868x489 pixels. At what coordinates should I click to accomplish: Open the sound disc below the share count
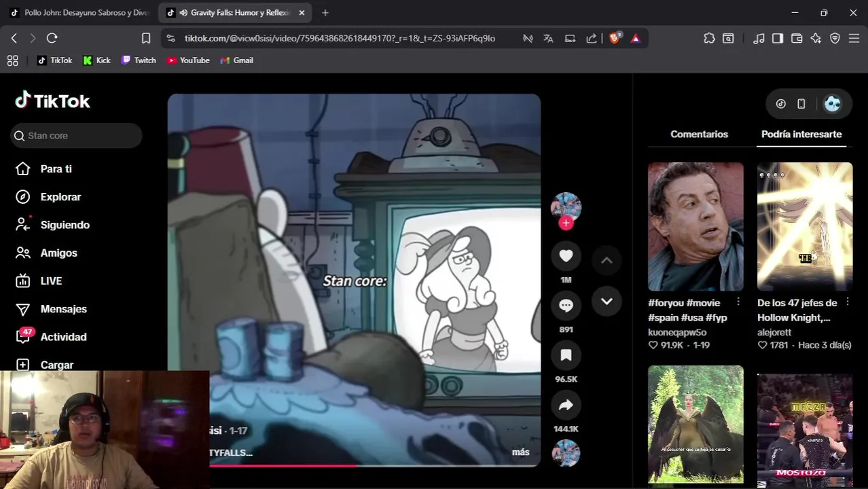[566, 453]
